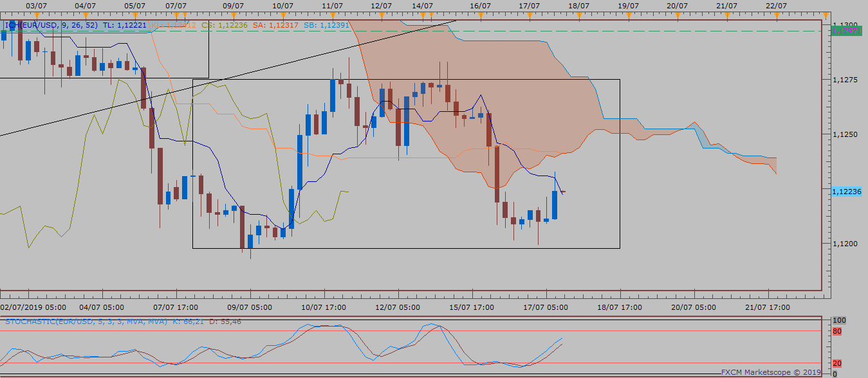868x378 pixels.
Task: Click the blue current price tag 1,12236
Action: [846, 191]
